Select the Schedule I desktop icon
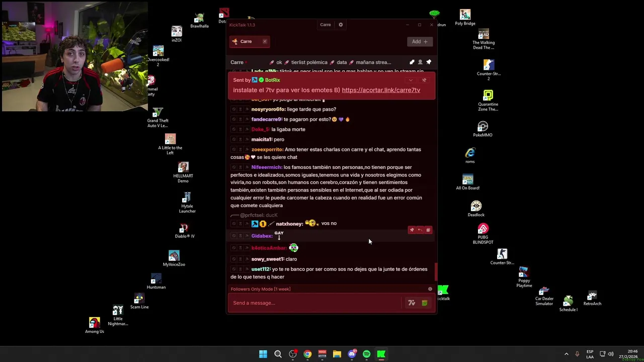Image resolution: width=644 pixels, height=362 pixels. tap(569, 304)
